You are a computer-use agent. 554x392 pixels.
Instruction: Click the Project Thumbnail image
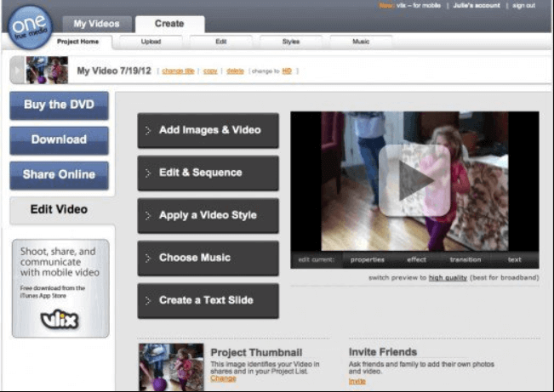pos(171,366)
